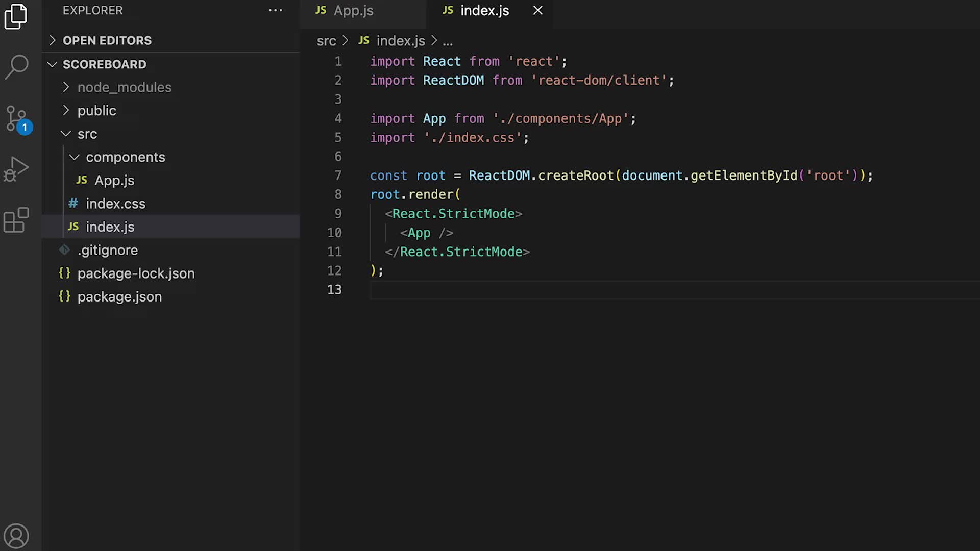Expand the node_modules folder

click(66, 87)
